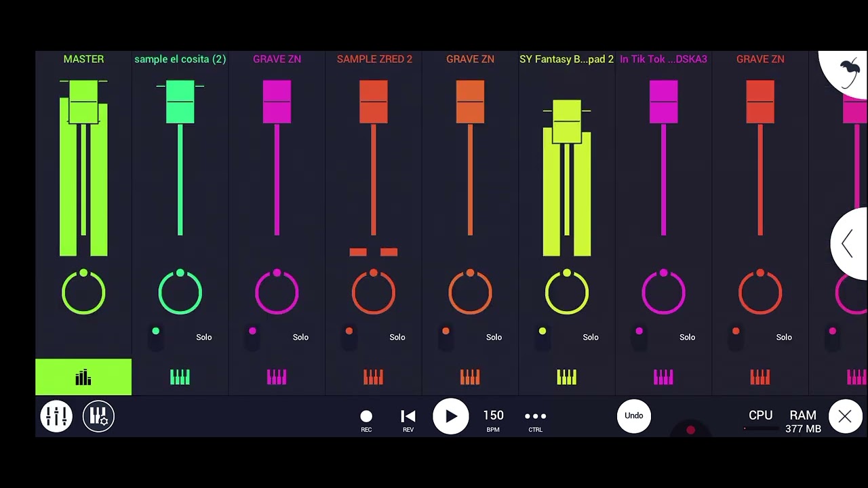
Task: Solo the In Tik Tok ...DSKA3 channel
Action: tap(687, 337)
